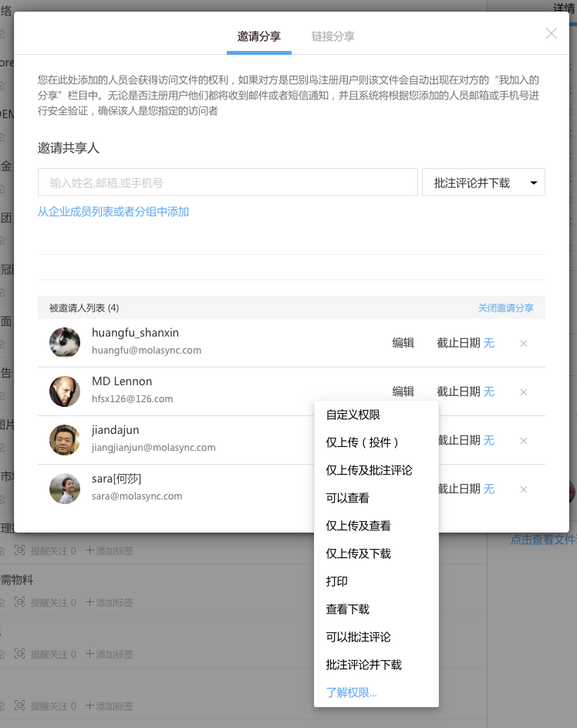
Task: Set deadline 无 for MD Lennon
Action: pos(489,391)
